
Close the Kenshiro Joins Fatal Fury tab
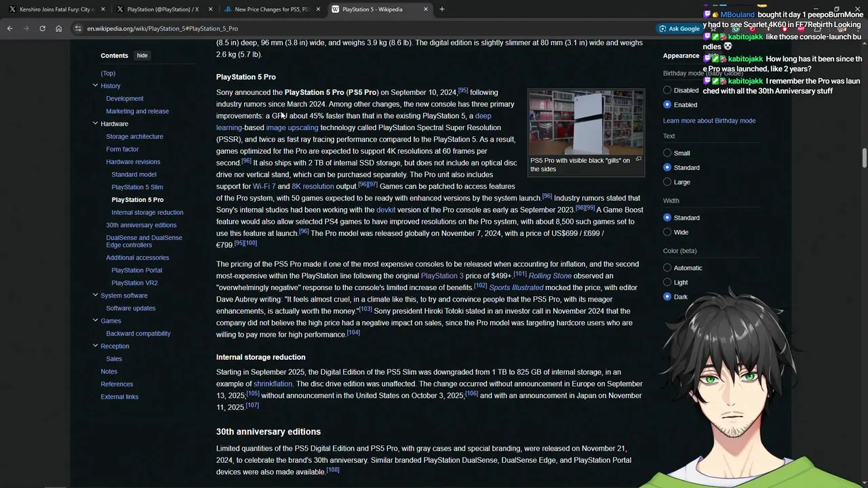pos(103,9)
